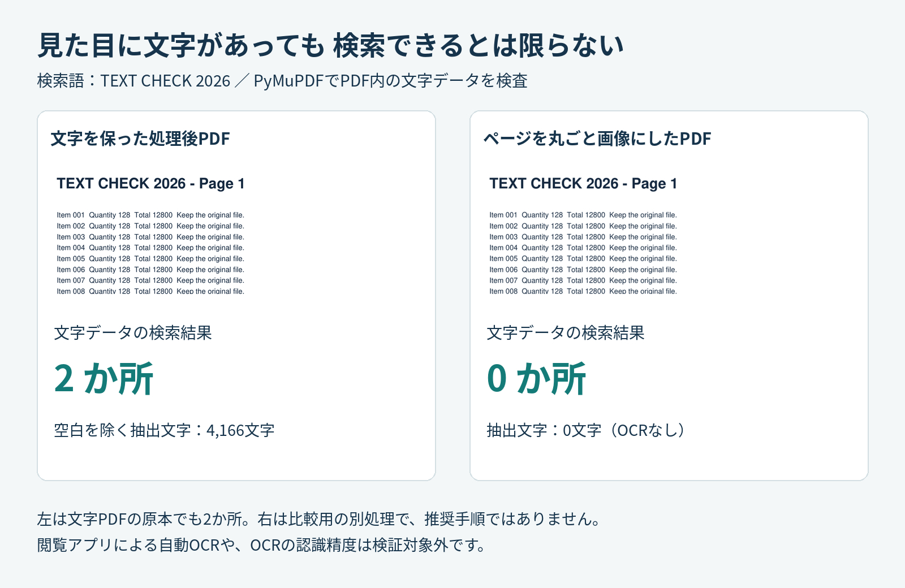The width and height of the screenshot is (905, 588).
Task: Click the Item 006 row in the right preview
Action: (x=583, y=270)
